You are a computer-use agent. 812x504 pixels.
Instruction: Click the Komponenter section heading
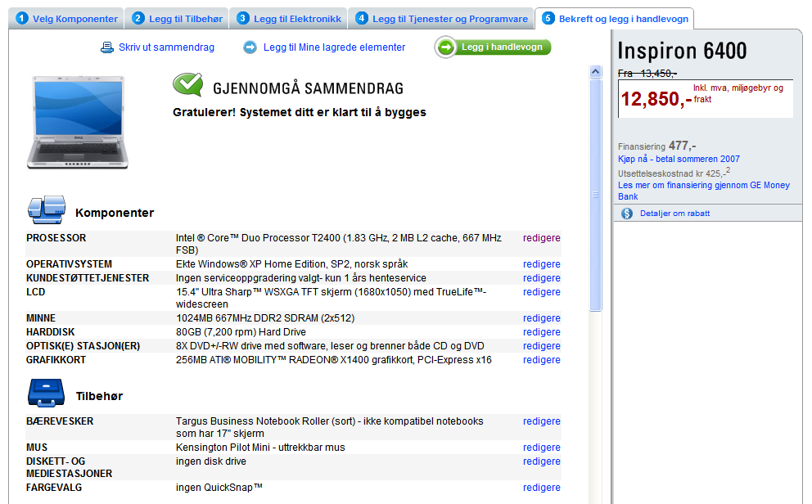point(115,213)
